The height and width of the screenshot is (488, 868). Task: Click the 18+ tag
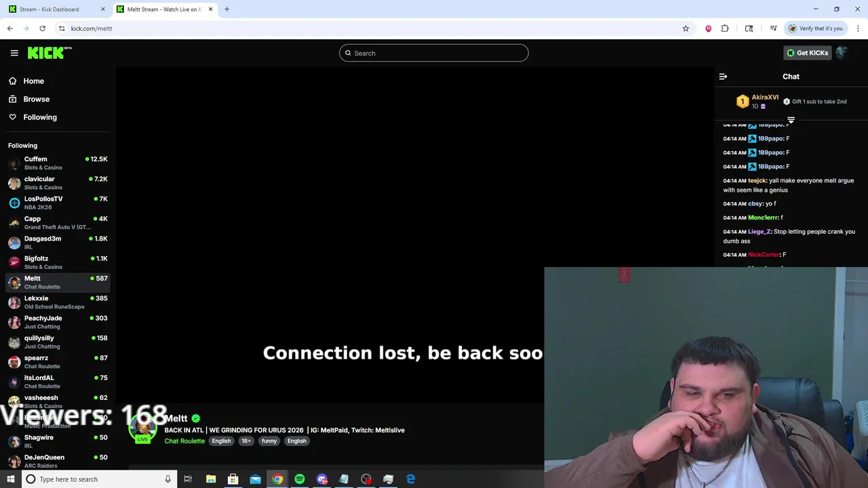tap(246, 441)
